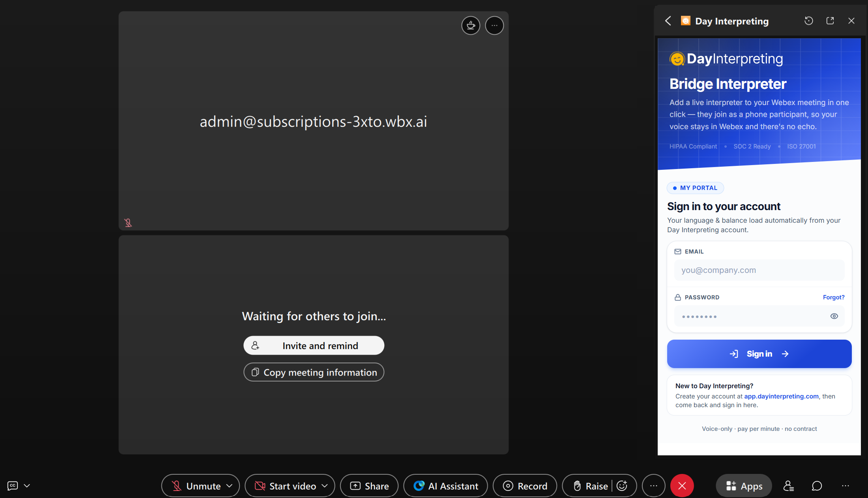Click the blue Sign in button
Image resolution: width=868 pixels, height=498 pixels.
point(759,354)
